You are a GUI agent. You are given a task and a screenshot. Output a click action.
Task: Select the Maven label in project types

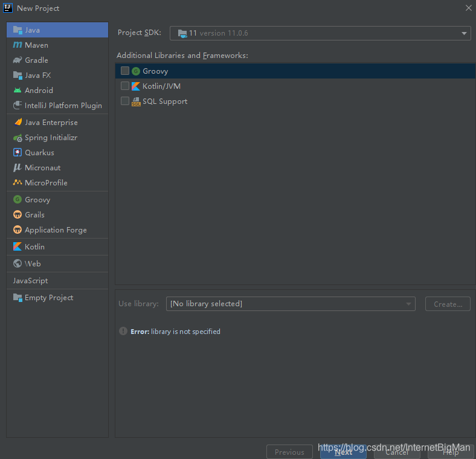pos(36,45)
